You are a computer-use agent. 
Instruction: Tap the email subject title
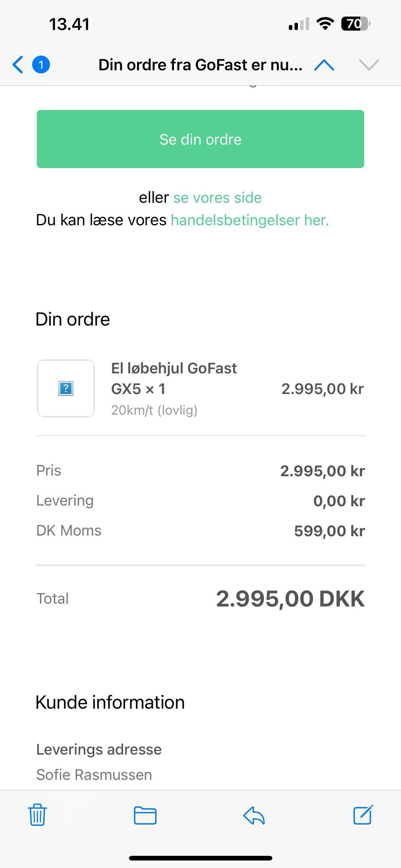[200, 65]
